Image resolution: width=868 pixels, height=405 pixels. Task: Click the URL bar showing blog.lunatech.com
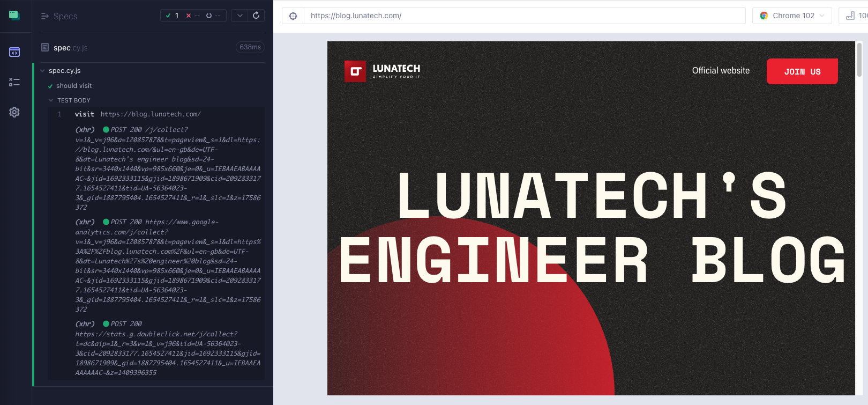tap(525, 16)
